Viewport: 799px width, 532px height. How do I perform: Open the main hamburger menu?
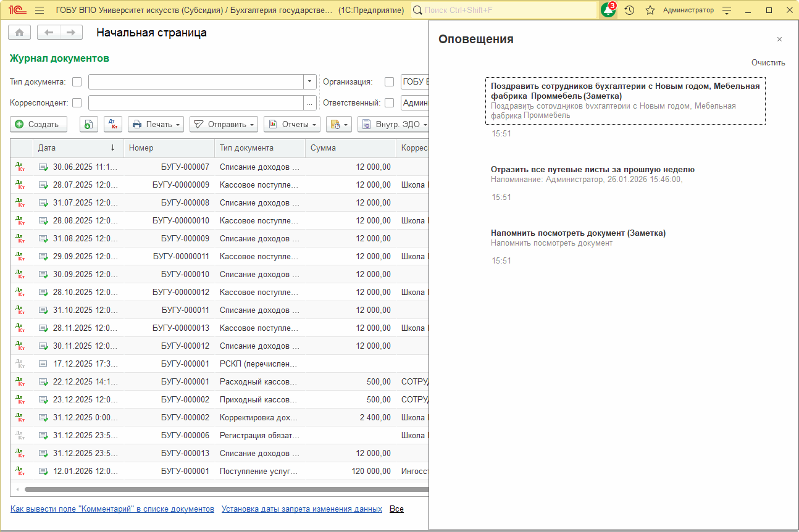pos(40,10)
